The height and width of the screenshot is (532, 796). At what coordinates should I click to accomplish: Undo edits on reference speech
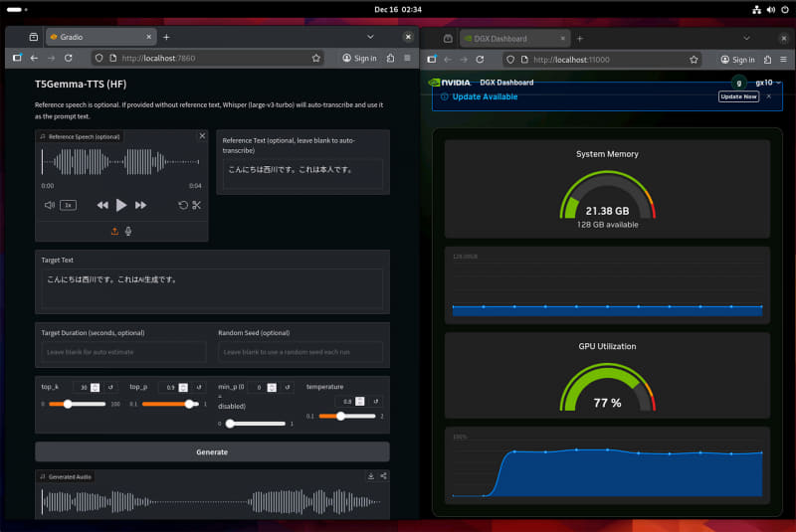click(183, 205)
